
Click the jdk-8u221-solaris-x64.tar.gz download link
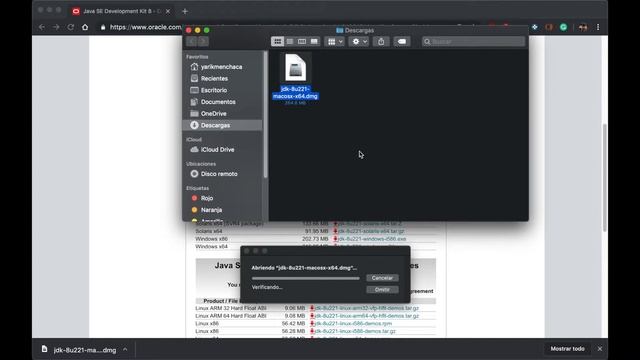tap(371, 231)
